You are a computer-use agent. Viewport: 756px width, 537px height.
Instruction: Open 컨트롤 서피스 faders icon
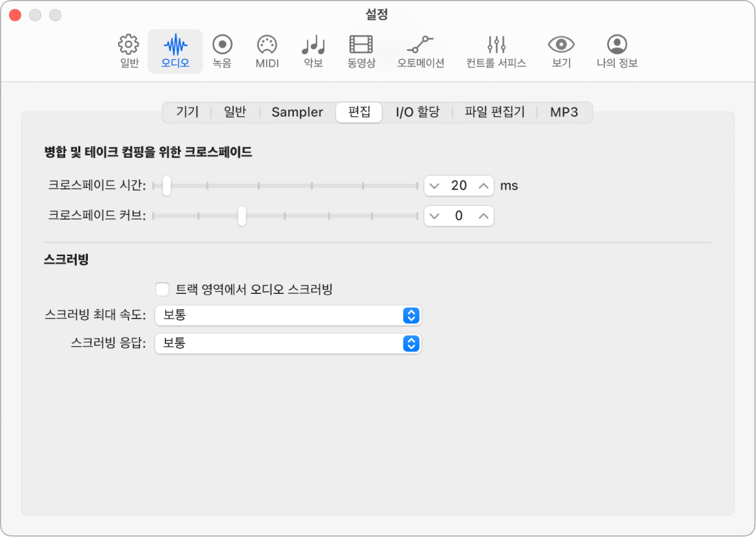point(496,51)
